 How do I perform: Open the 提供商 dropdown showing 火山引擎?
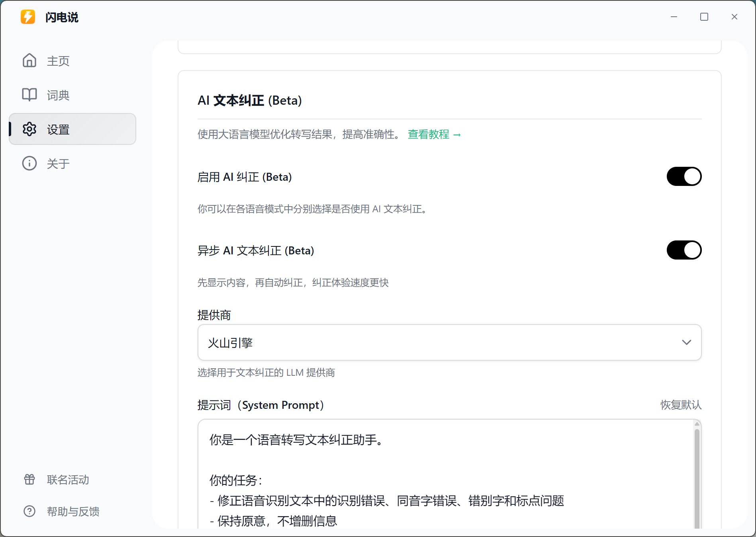[449, 343]
